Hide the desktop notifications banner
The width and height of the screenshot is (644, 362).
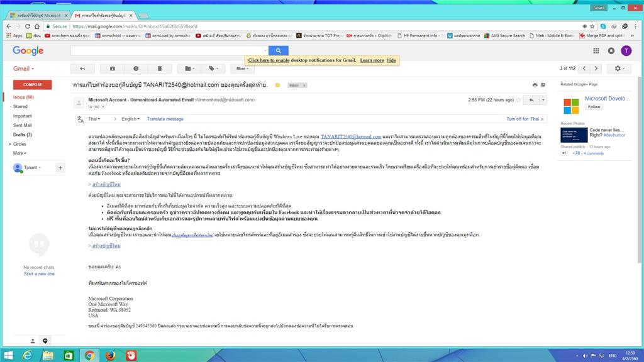[x=391, y=60]
